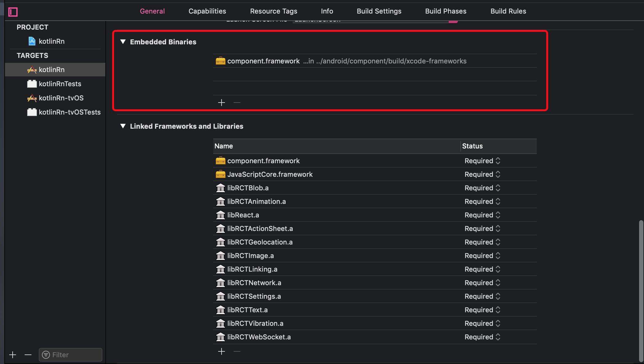Click the embedded component.framework toolbox icon
The height and width of the screenshot is (364, 644).
[220, 61]
